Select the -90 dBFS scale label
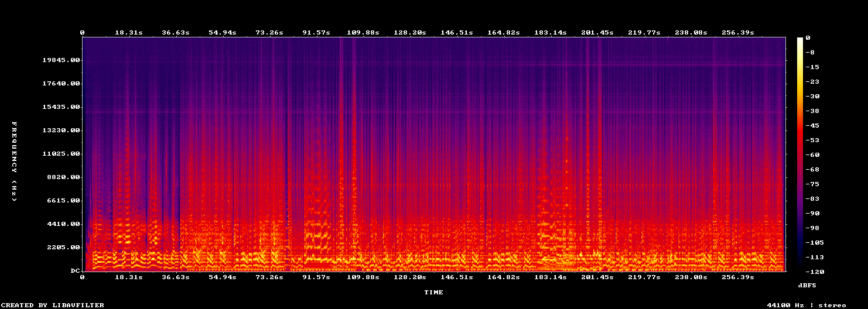This screenshot has height=309, width=868. tap(812, 213)
